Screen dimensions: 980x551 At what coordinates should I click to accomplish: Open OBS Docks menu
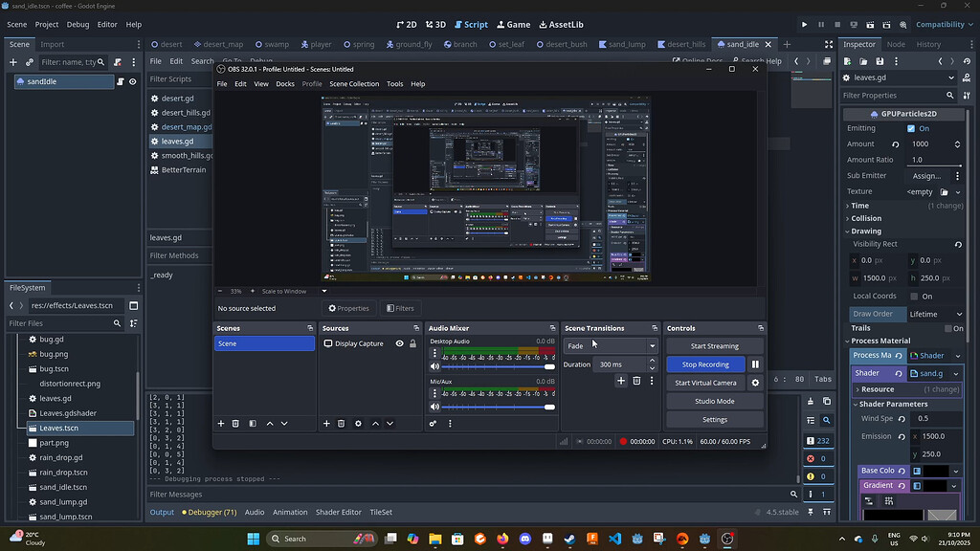(x=285, y=84)
